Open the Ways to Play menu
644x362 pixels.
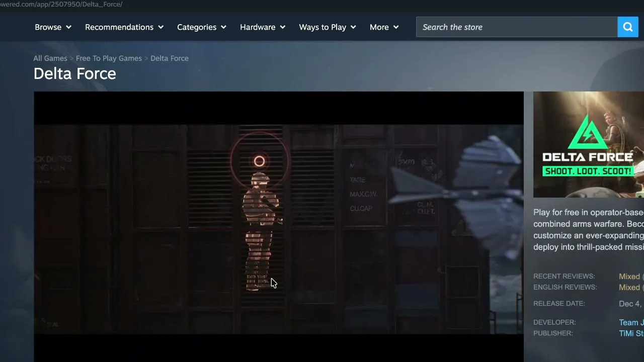(x=328, y=27)
